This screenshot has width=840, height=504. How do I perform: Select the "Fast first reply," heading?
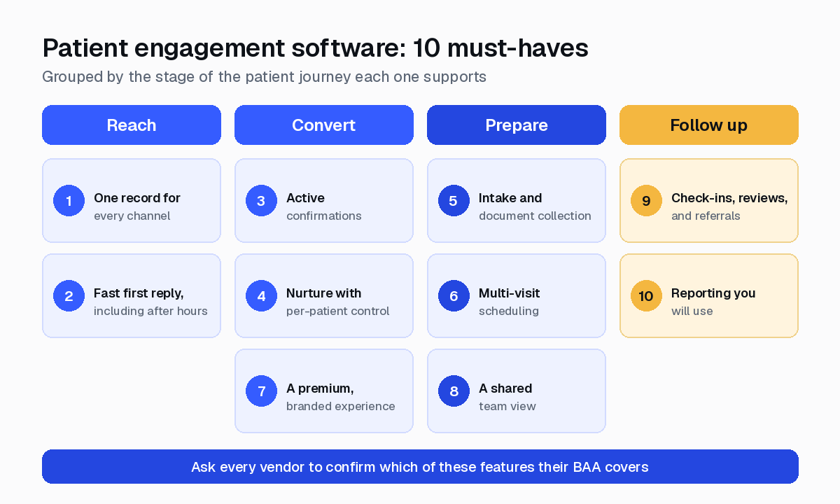coord(139,293)
